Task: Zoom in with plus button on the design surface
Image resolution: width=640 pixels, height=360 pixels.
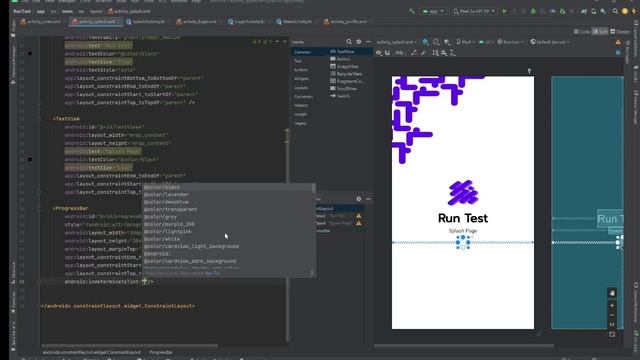Action: 612,305
